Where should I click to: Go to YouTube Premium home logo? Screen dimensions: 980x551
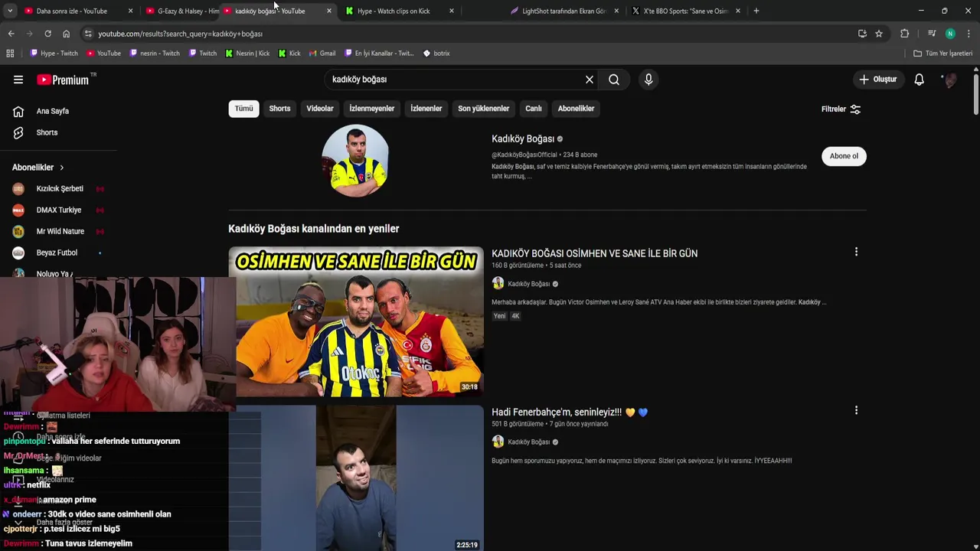tap(63, 80)
